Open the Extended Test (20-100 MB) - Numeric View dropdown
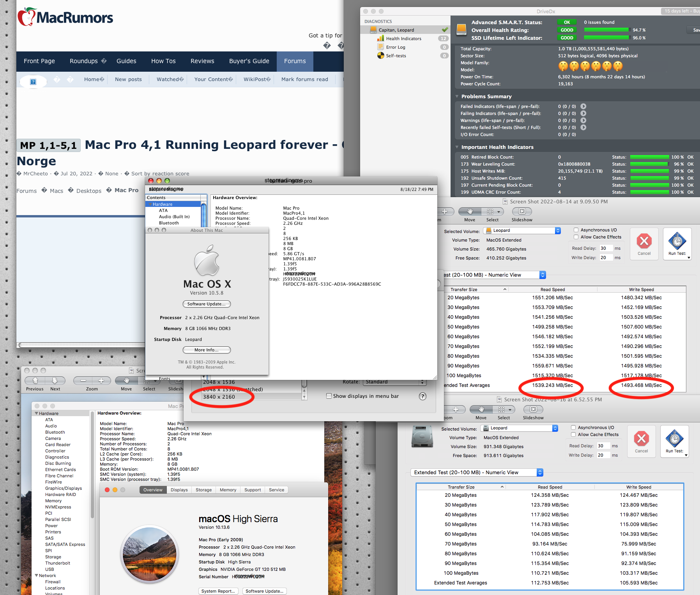 pyautogui.click(x=477, y=473)
